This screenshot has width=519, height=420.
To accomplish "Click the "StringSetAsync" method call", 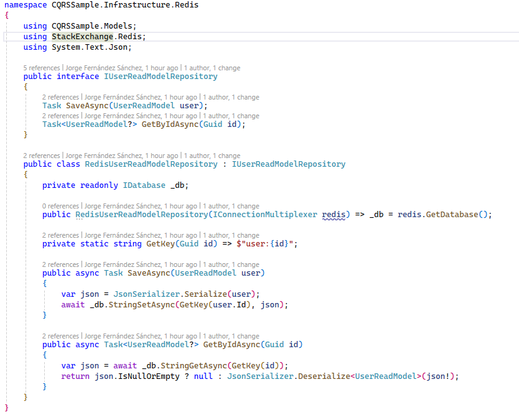I will click(142, 305).
